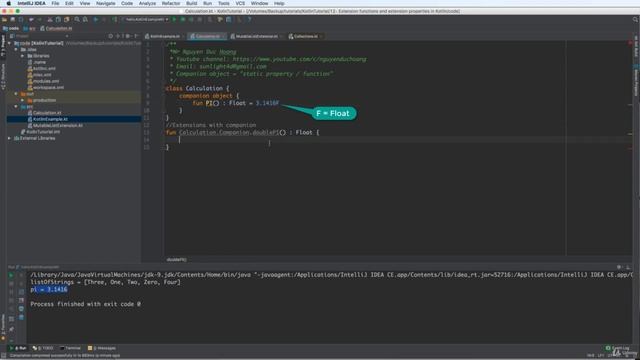Collapse the .idea folder node
The width and height of the screenshot is (640, 360).
click(x=16, y=49)
